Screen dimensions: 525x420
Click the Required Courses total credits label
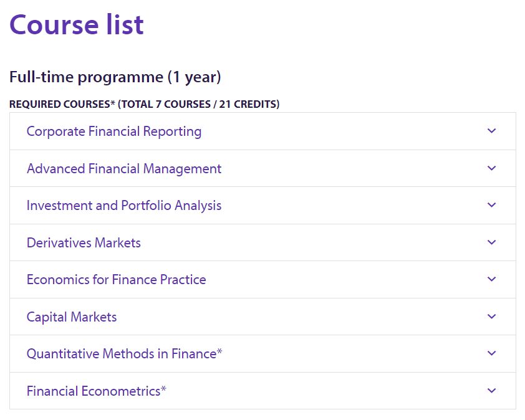click(144, 104)
